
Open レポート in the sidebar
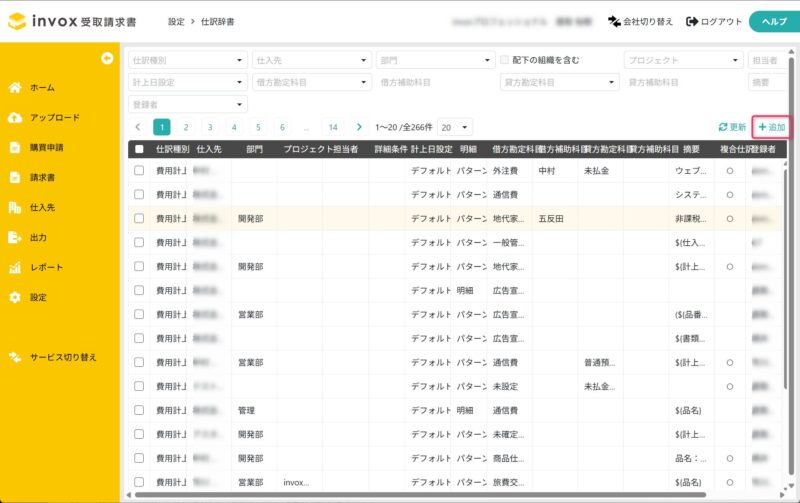pyautogui.click(x=46, y=267)
